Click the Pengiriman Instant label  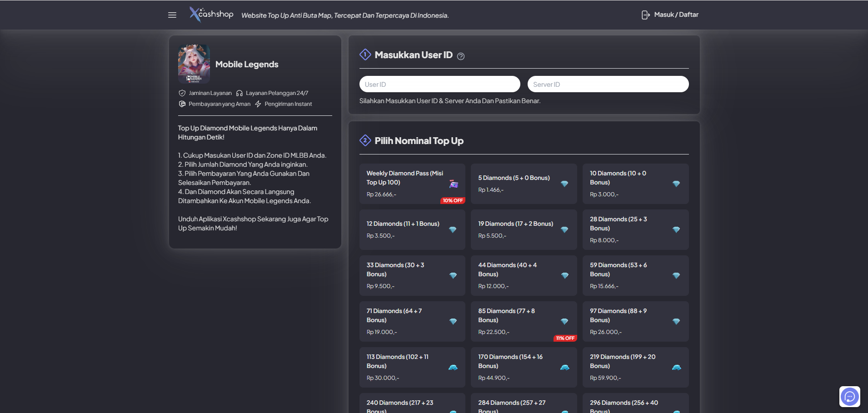(288, 104)
